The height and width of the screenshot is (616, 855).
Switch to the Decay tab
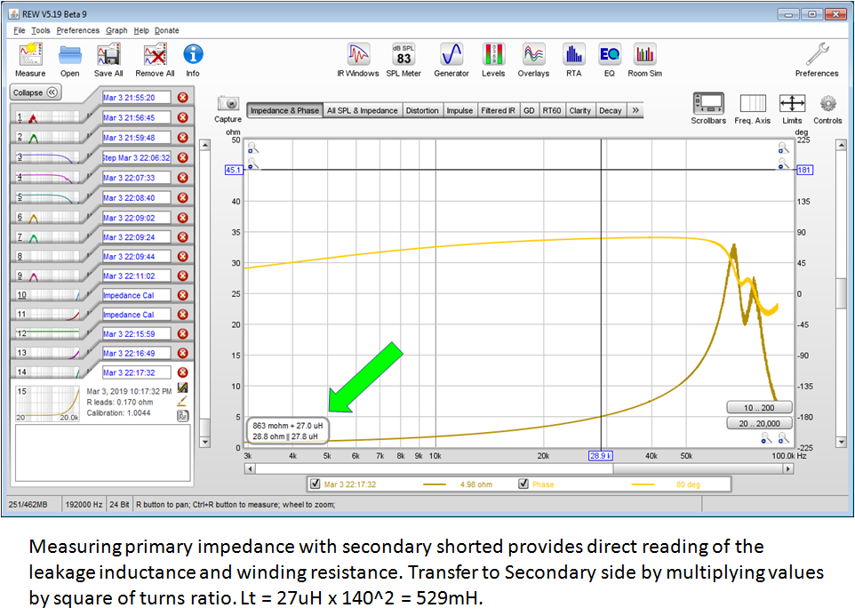tap(611, 110)
